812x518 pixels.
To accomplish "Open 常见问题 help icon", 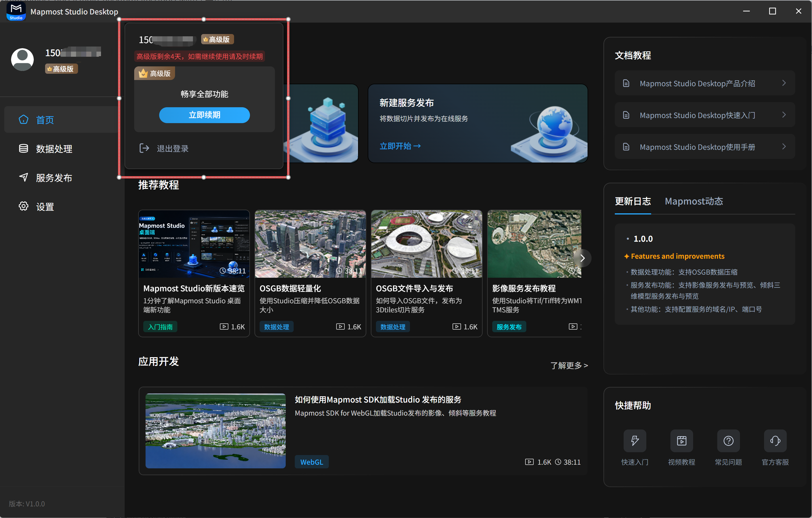I will pos(728,441).
